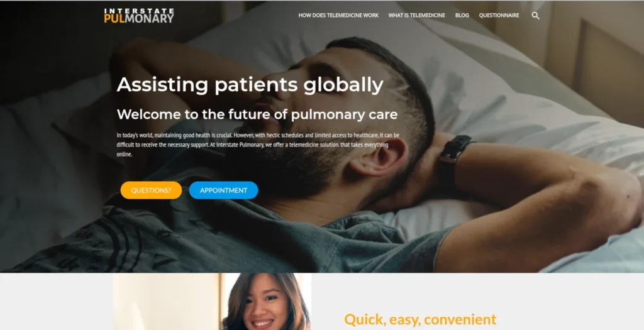Click the man's wristwatch in hero image
This screenshot has width=644, height=330.
453,154
